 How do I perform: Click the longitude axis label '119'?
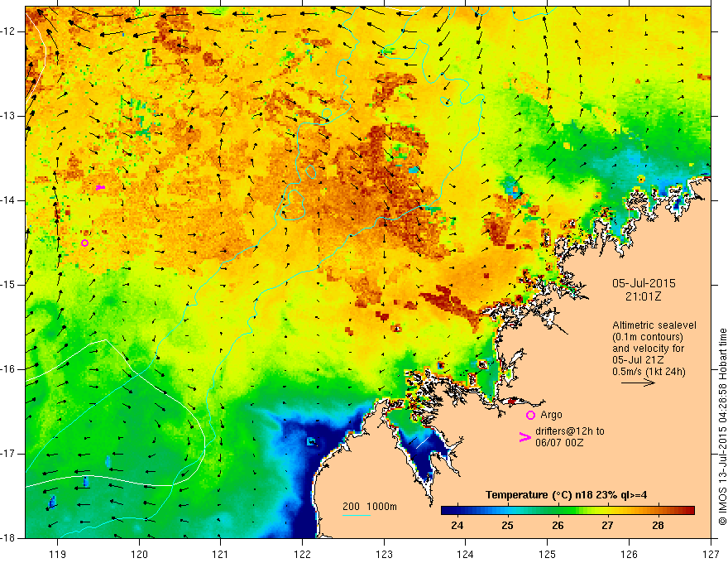click(x=57, y=554)
